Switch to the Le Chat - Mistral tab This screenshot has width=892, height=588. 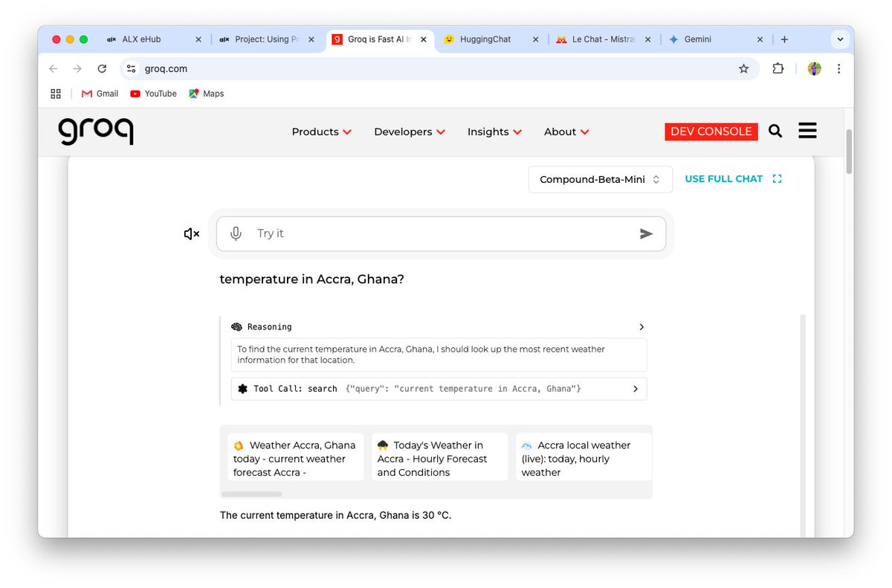point(604,39)
